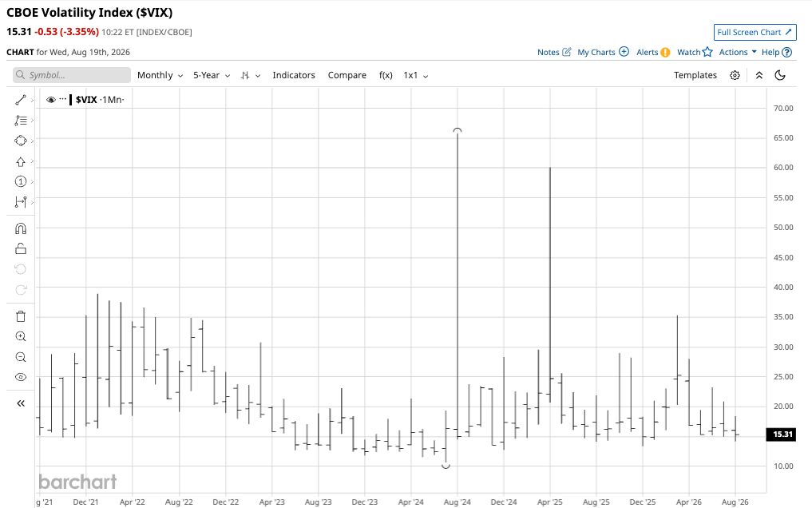Select the trend line drawing tool
Image resolution: width=812 pixels, height=508 pixels.
coord(21,100)
